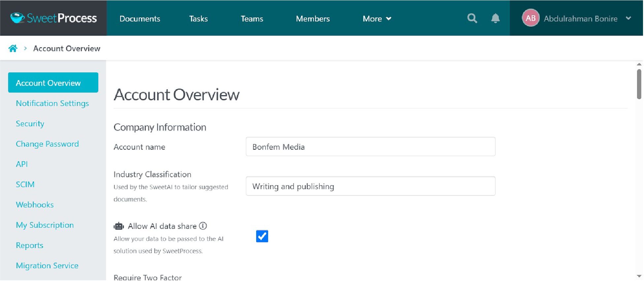Viewport: 644px width, 281px height.
Task: Open the API settings page
Action: (x=22, y=164)
